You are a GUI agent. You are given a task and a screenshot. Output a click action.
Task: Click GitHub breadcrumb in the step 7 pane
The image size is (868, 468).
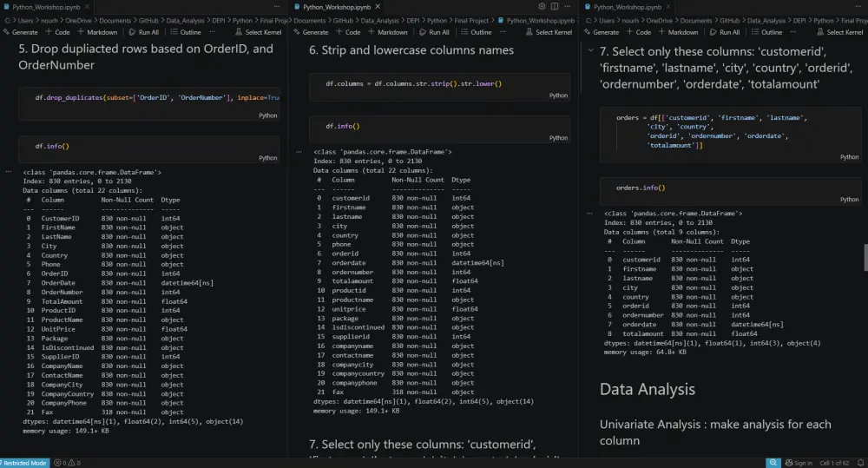[729, 21]
